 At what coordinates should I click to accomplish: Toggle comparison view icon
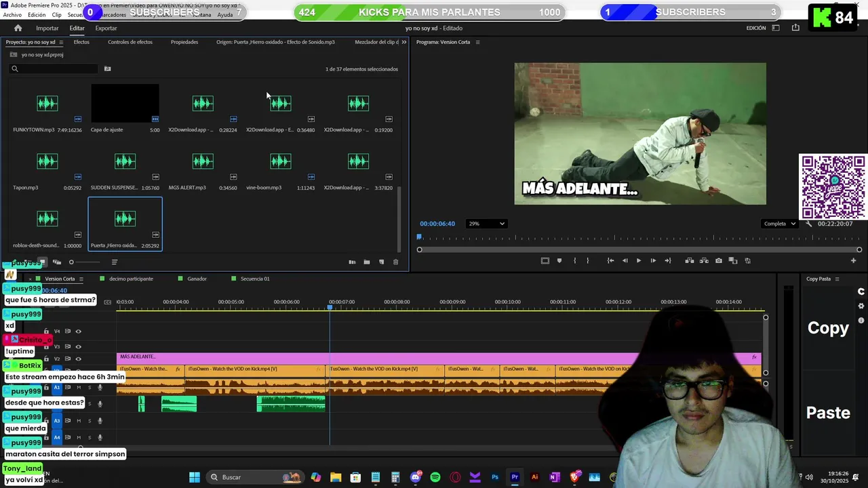click(x=733, y=260)
